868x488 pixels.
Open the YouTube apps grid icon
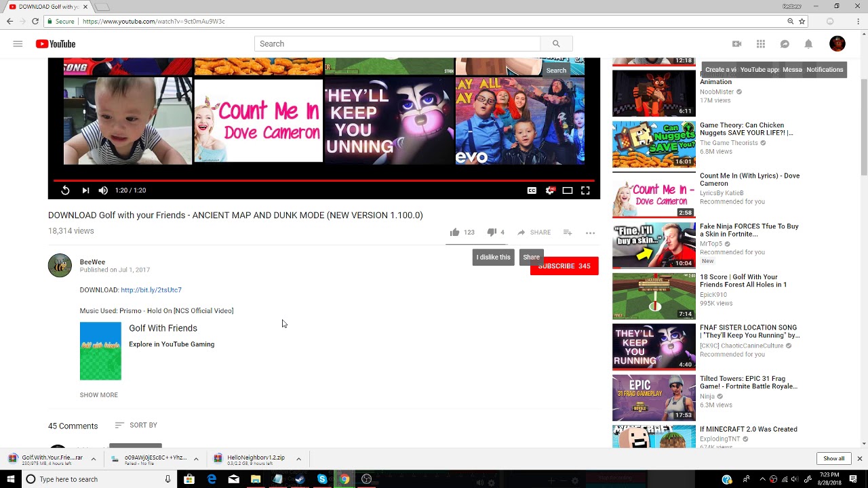click(x=761, y=44)
